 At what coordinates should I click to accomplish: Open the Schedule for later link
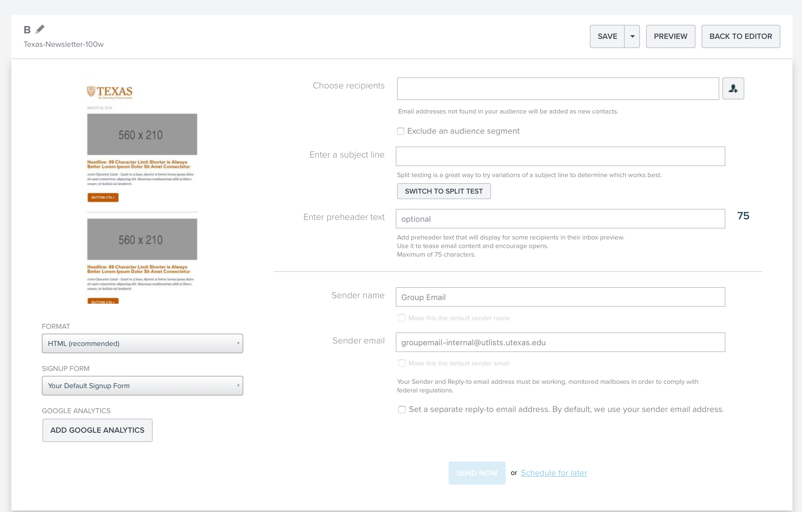point(554,473)
